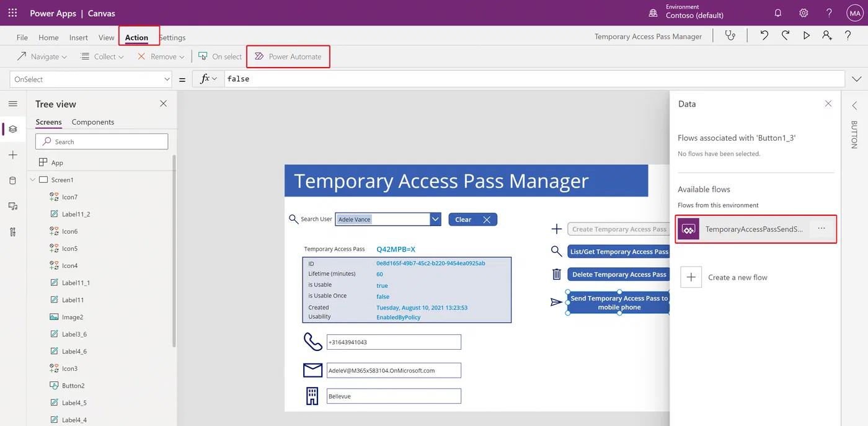Image resolution: width=868 pixels, height=426 pixels.
Task: Click Delete Temporary Access Pass button
Action: [619, 274]
